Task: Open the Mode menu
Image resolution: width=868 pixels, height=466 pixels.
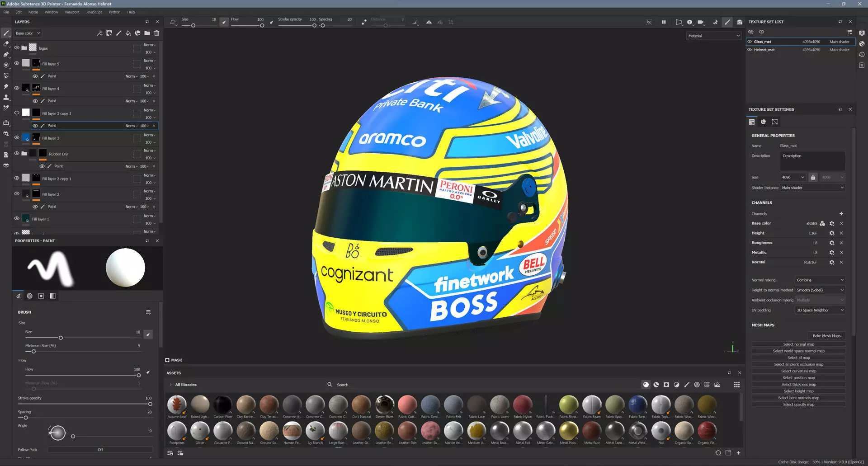Action: 33,12
